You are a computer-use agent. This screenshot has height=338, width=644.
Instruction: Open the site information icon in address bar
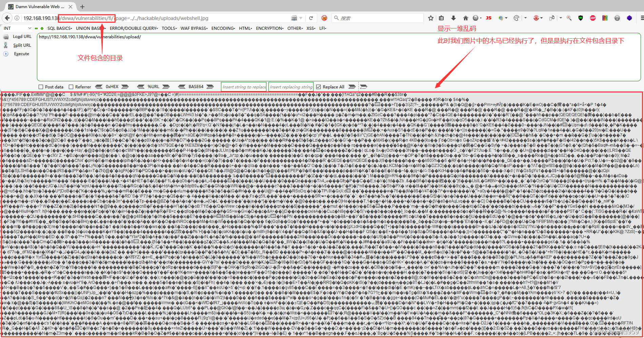[x=17, y=18]
